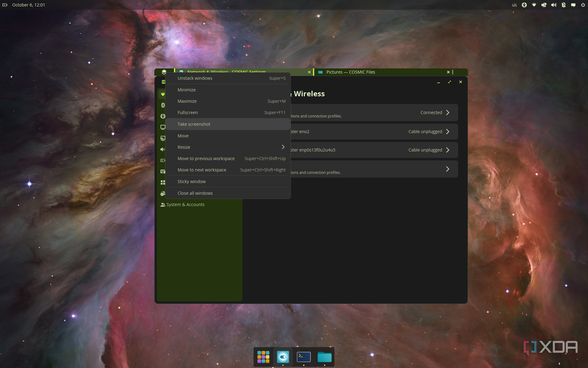The image size is (588, 368).
Task: Open Input Devices keyboard icon in sidebar
Action: pyautogui.click(x=163, y=171)
